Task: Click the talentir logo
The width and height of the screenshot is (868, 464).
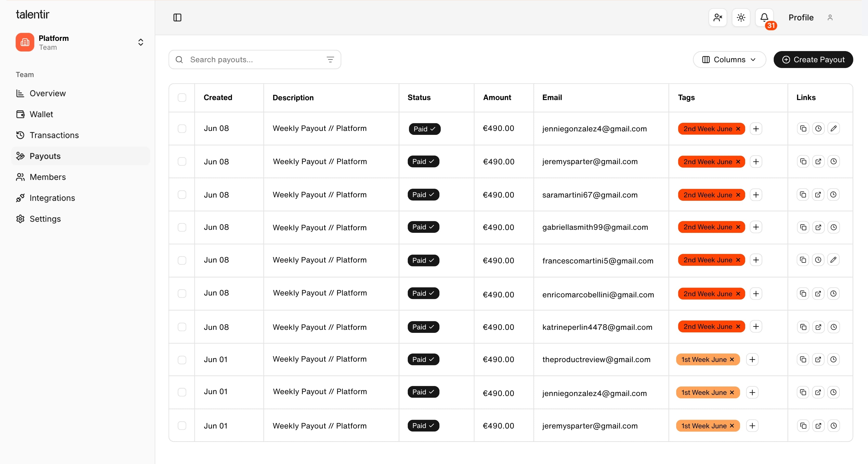Action: (x=32, y=14)
